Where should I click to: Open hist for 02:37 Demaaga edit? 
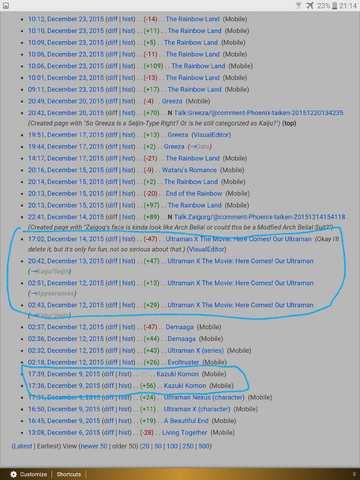pos(128,327)
